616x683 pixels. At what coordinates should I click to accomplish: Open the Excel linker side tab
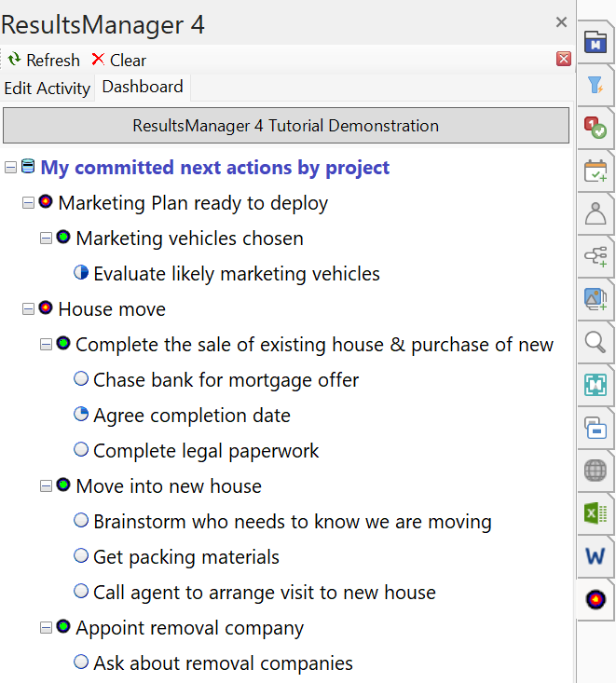point(595,513)
